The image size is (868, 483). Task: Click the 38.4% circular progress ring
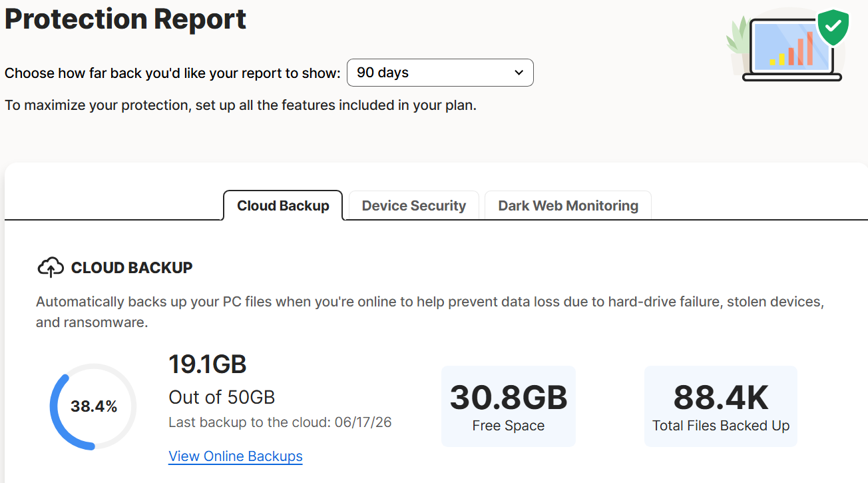point(93,406)
